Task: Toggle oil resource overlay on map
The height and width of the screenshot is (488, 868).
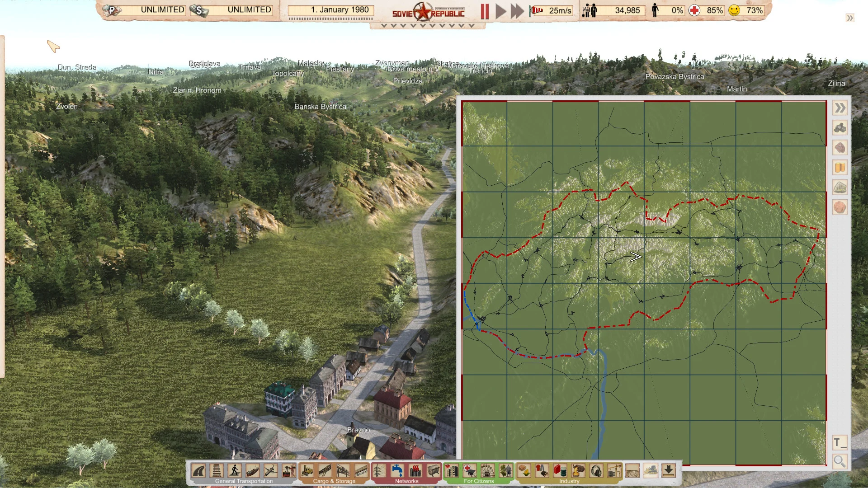Action: click(x=840, y=168)
